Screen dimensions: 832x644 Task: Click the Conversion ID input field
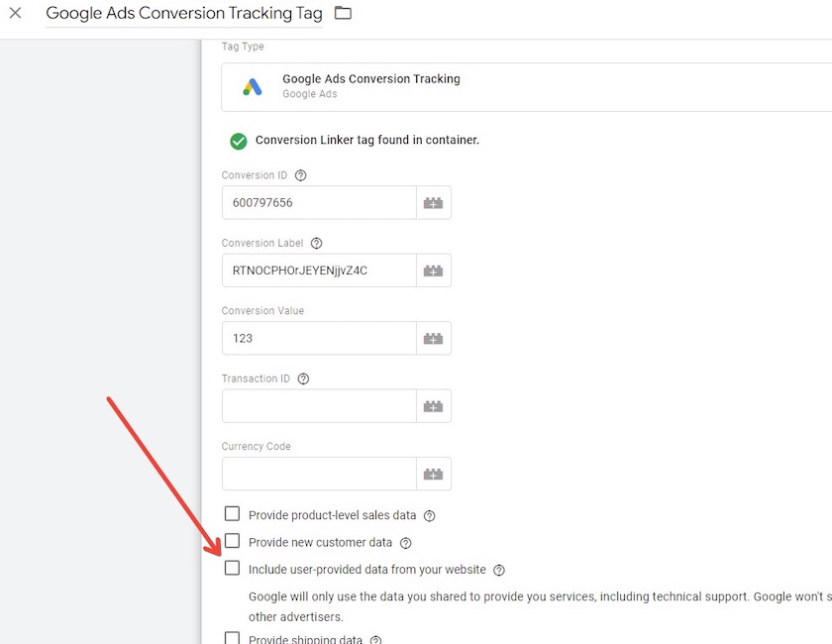(318, 203)
